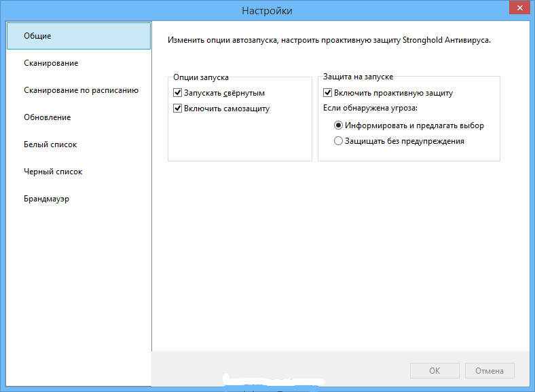Go to the Обновление section
This screenshot has height=392, width=535.
[x=79, y=117]
